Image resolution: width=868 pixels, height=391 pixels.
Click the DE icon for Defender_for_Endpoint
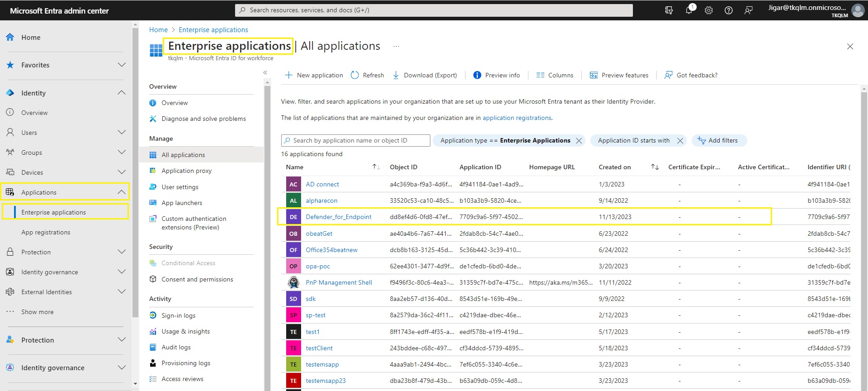(x=293, y=217)
